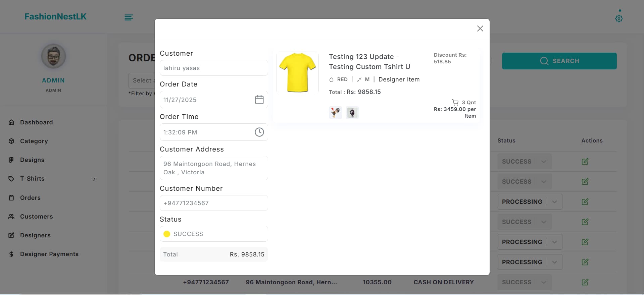
Task: Click the color circle icon beside RED
Action: (x=331, y=80)
